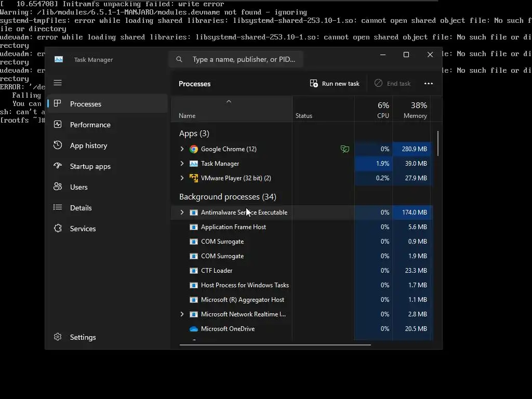Screen dimensions: 532x399
Task: Click the vertical scrollbar in process list
Action: (438, 143)
